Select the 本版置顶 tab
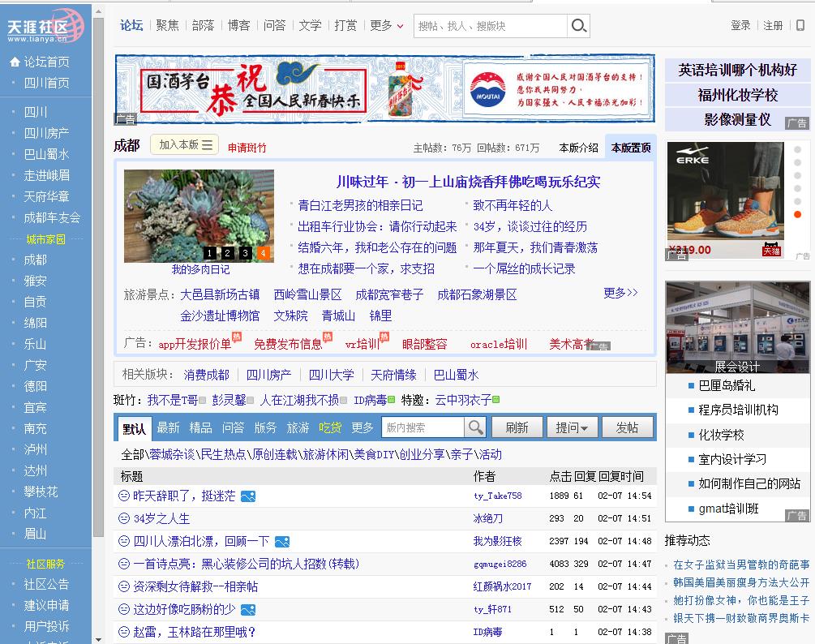The image size is (815, 644). 631,148
